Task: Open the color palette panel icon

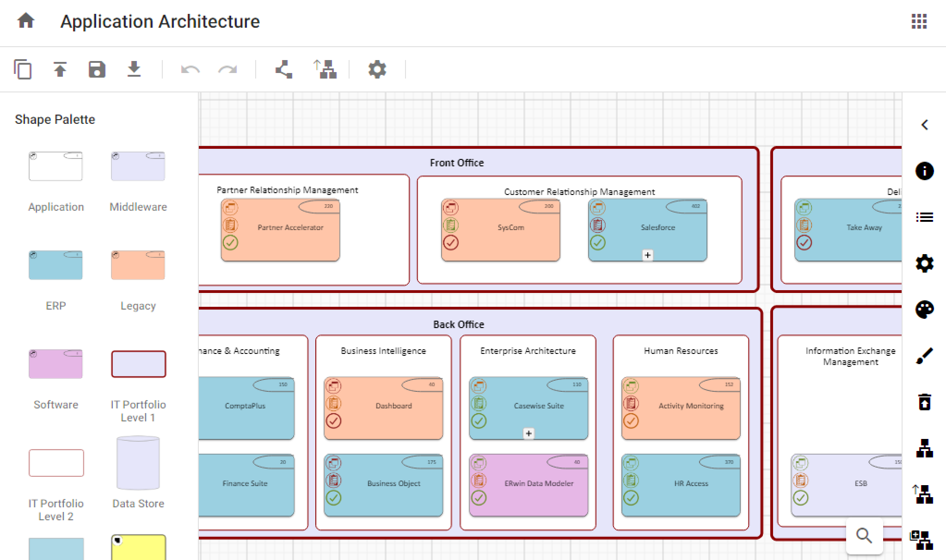Action: (x=924, y=310)
